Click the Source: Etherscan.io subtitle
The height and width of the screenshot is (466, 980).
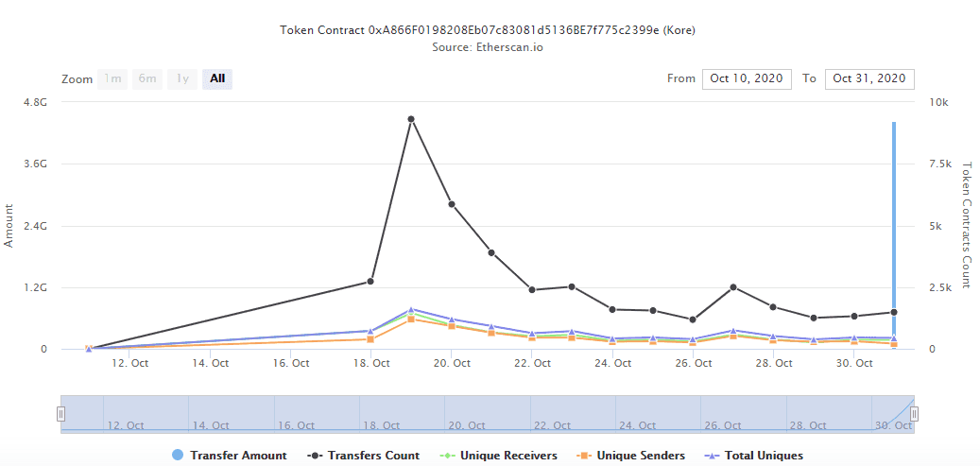[488, 46]
